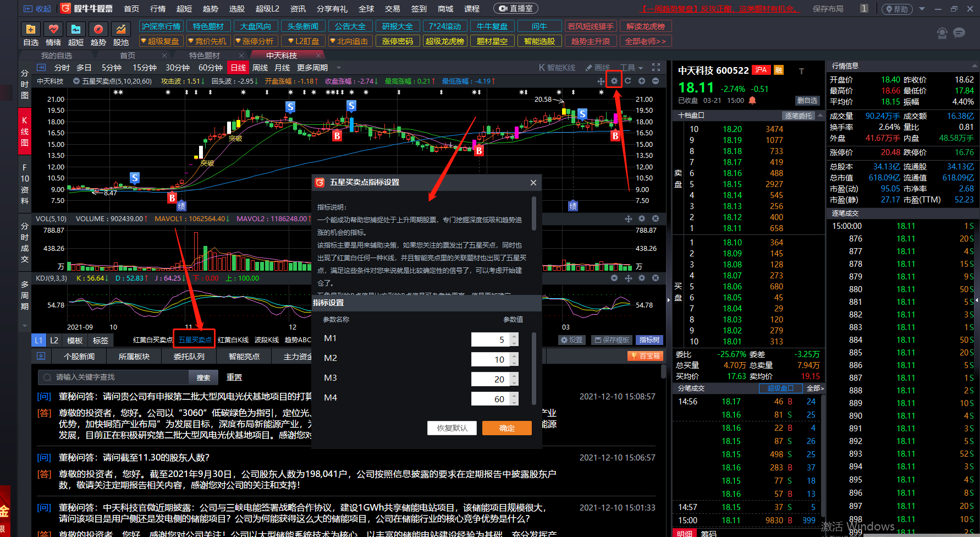Viewport: 980px width, 537px height.
Task: Open the 指标树 button
Action: pos(649,340)
